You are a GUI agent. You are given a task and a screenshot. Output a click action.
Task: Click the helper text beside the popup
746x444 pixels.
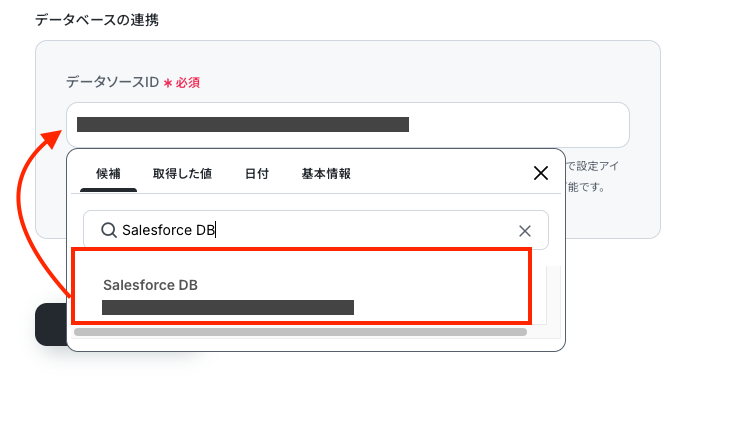(592, 177)
